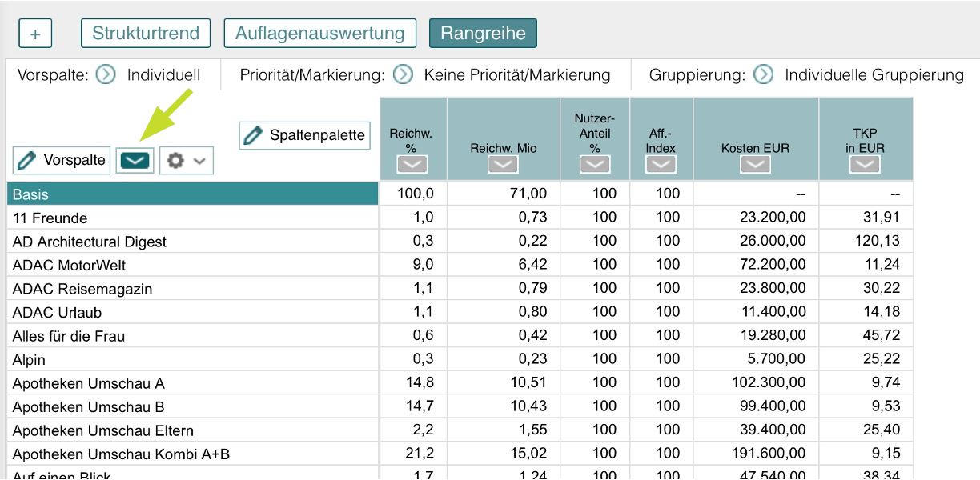Click the circled arrow next to Vorspalte label
This screenshot has height=480, width=980.
106,74
